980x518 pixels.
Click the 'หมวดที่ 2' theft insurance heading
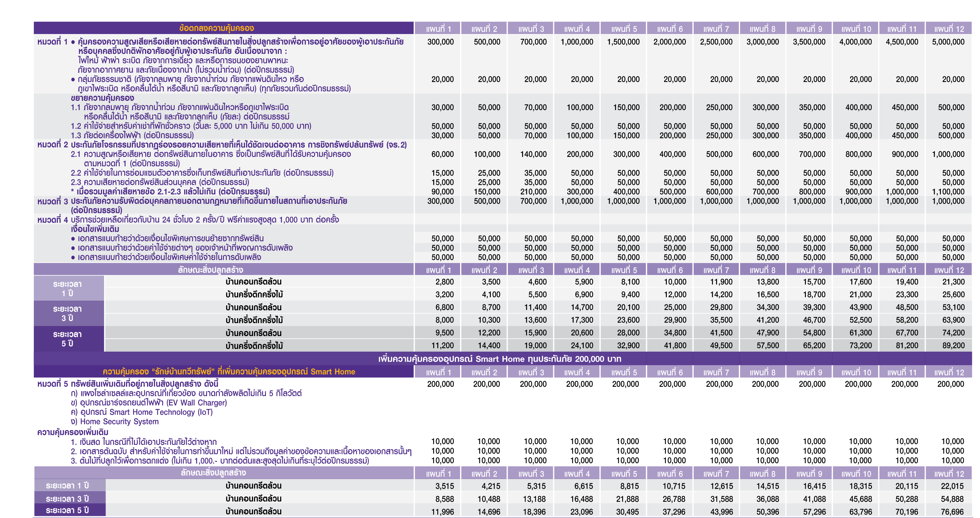(x=222, y=145)
